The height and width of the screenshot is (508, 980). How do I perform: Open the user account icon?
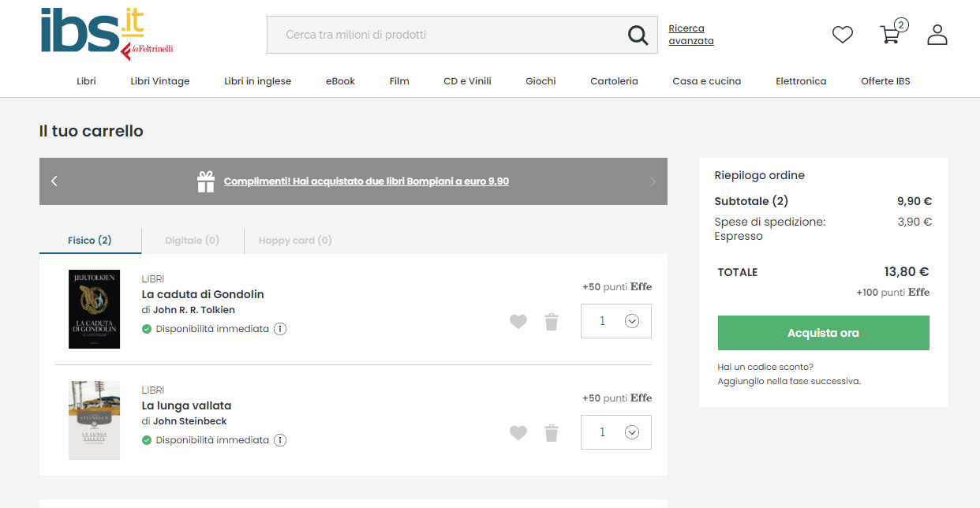[x=937, y=35]
